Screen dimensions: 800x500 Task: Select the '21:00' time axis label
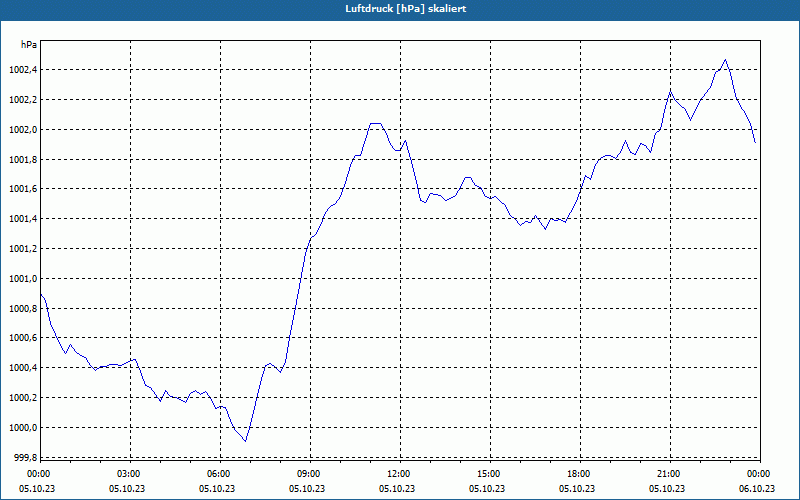click(x=668, y=474)
